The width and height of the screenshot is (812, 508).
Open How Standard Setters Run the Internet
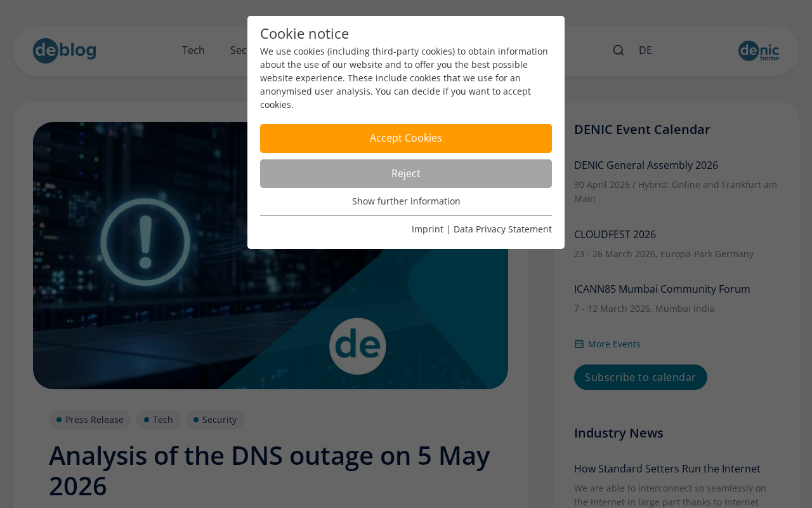click(667, 469)
